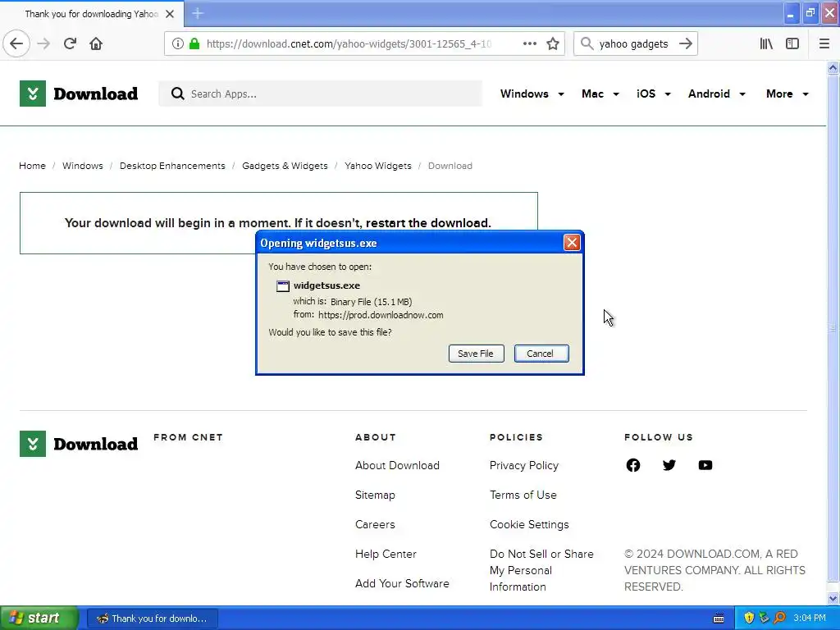
Task: Open YouTube icon under Follow Us
Action: pos(705,465)
